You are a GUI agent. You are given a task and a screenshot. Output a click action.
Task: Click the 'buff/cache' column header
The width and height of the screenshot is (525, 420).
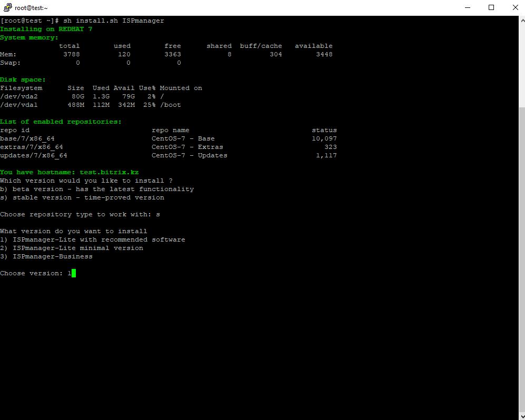point(261,46)
